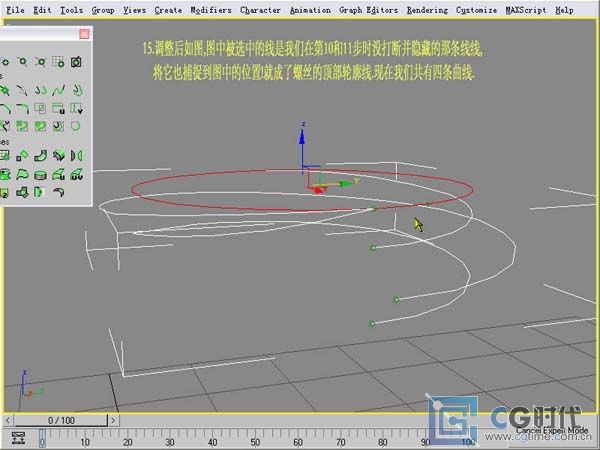Screen dimensions: 600x450
Task: Select Create U Loft Surface tool
Action: pyautogui.click(x=58, y=175)
